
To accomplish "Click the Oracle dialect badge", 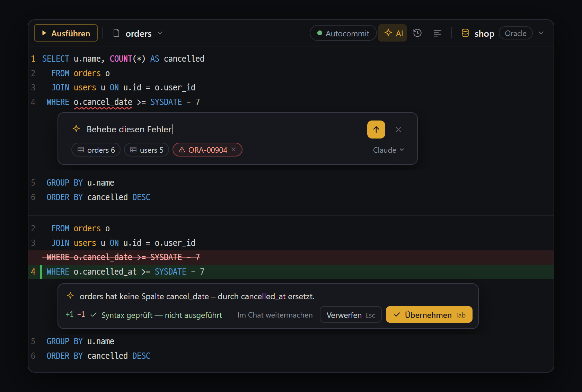I will (515, 33).
